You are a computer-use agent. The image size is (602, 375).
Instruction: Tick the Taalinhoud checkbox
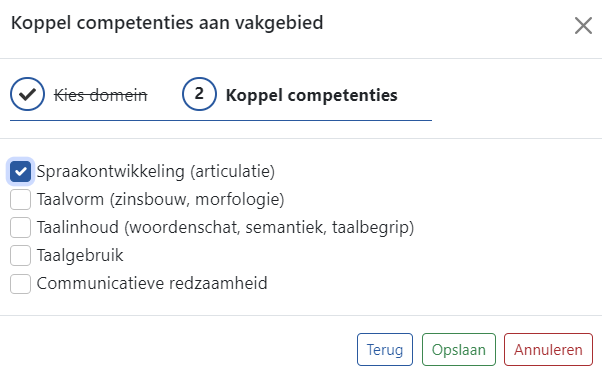click(20, 227)
